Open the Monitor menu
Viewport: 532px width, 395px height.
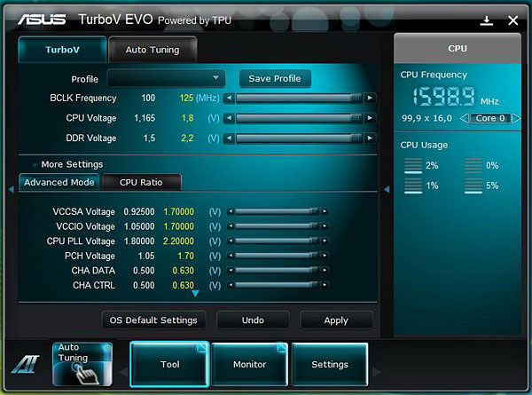250,364
